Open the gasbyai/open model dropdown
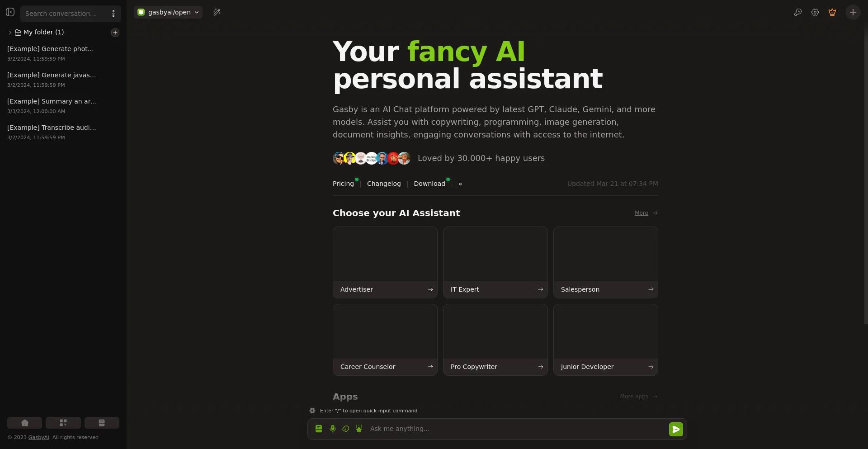This screenshot has width=868, height=449. (x=168, y=12)
